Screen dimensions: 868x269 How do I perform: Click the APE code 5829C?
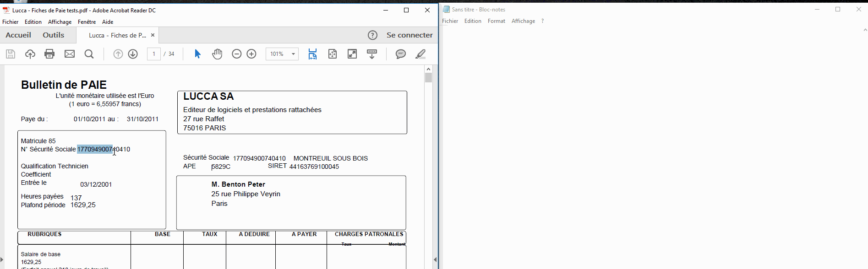tap(221, 167)
